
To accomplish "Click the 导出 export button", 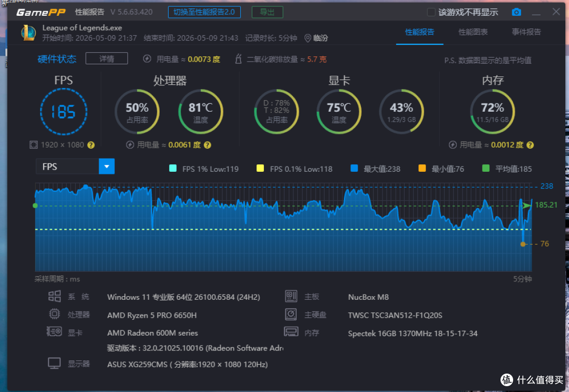I will click(x=268, y=12).
